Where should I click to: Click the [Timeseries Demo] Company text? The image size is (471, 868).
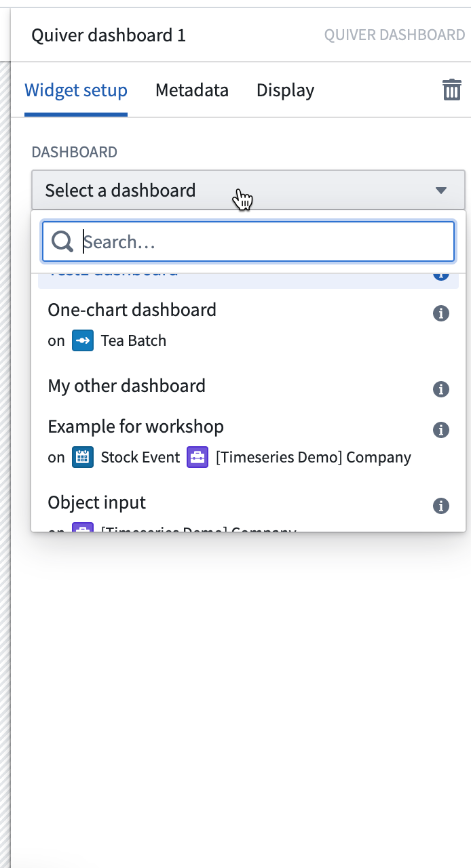[314, 457]
